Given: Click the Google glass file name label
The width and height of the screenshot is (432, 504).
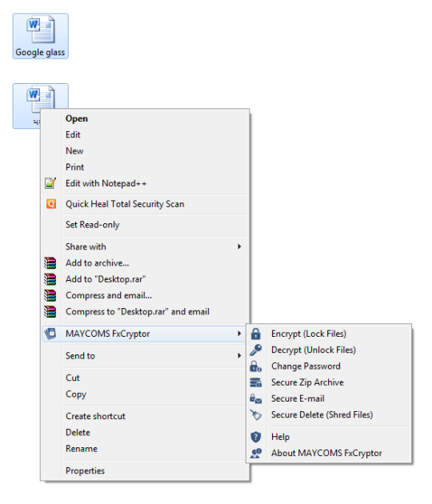Looking at the screenshot, I should pos(40,52).
